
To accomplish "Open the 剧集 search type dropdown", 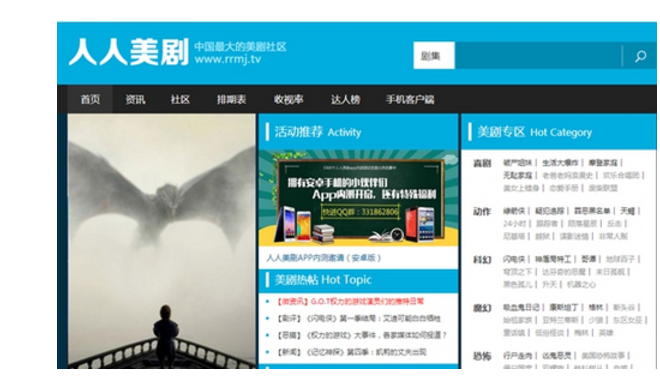I will [434, 56].
